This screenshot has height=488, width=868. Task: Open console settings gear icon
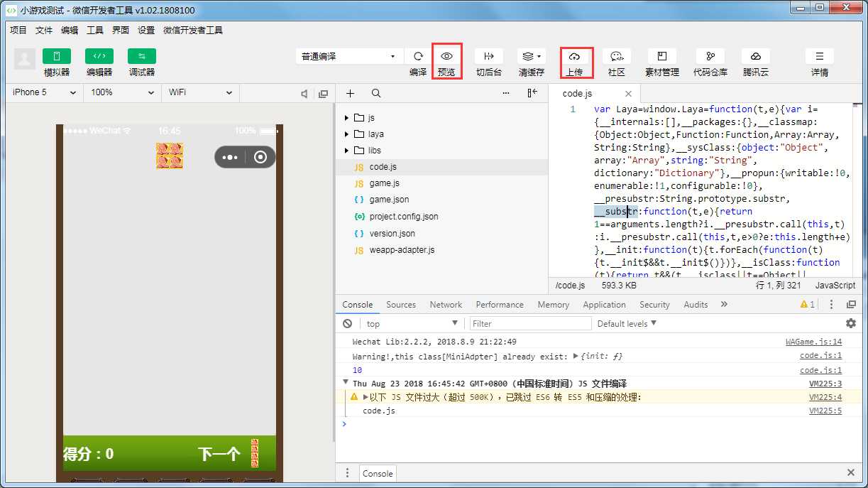(x=851, y=323)
